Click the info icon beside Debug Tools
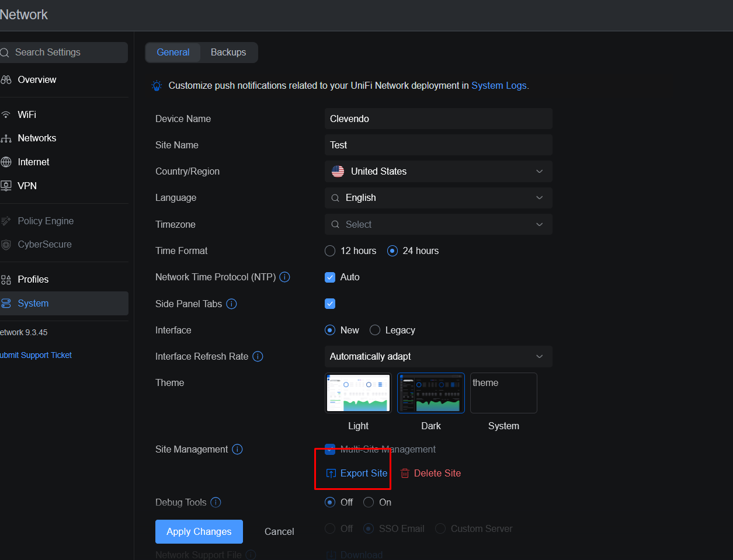Image resolution: width=733 pixels, height=560 pixels. [216, 502]
